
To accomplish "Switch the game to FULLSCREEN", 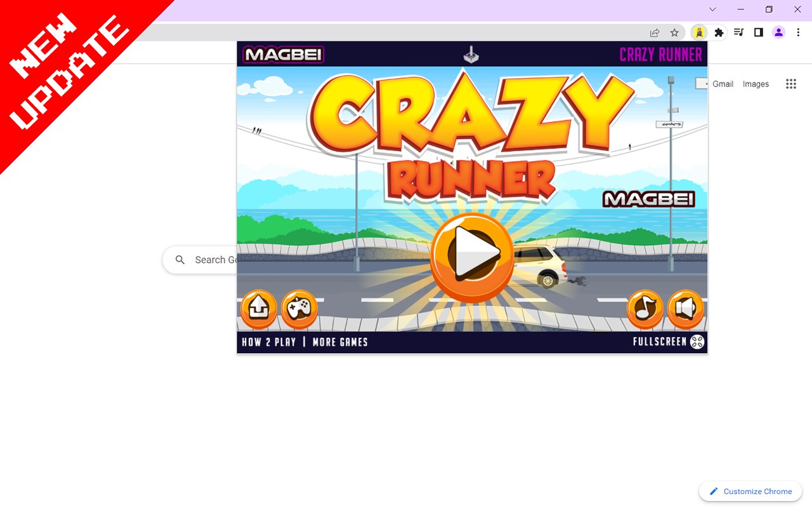I will (x=660, y=342).
